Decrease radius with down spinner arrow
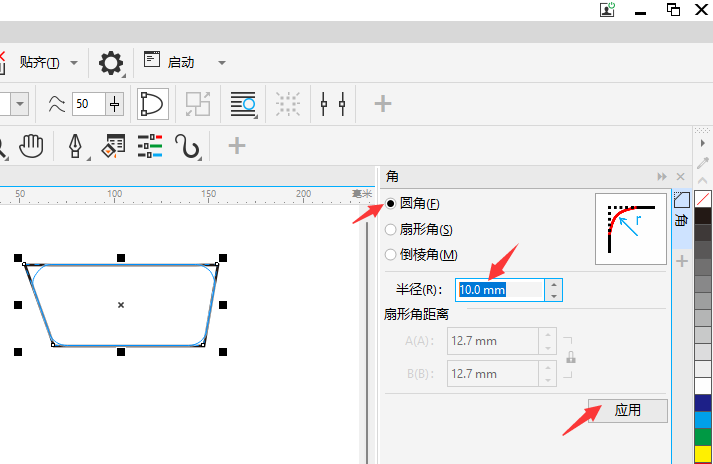713x464 pixels. [x=553, y=296]
